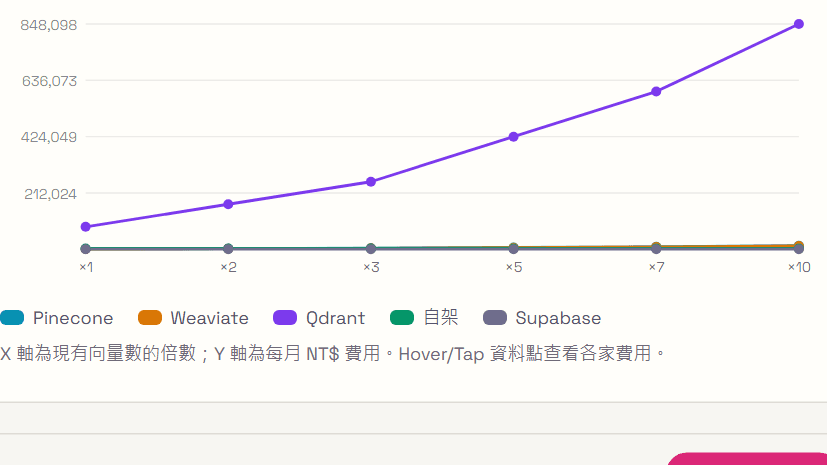The height and width of the screenshot is (465, 827).
Task: Select Supabase gray data point at ×7
Action: [x=656, y=249]
